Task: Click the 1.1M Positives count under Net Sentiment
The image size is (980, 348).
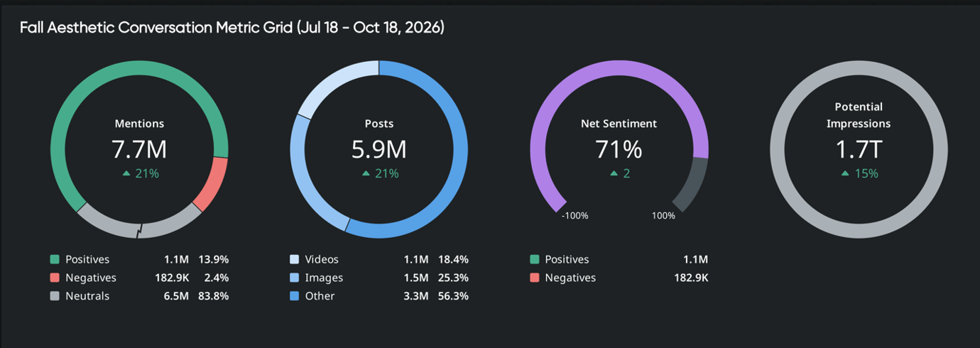Action: point(695,259)
